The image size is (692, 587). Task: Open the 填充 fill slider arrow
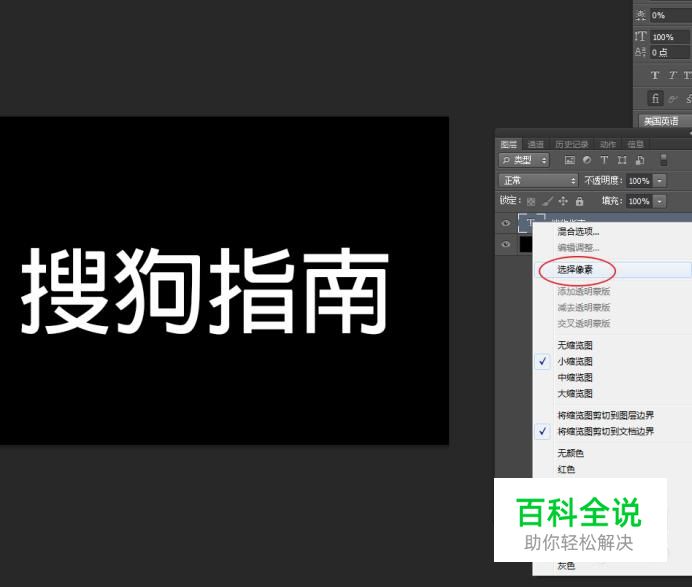point(659,201)
